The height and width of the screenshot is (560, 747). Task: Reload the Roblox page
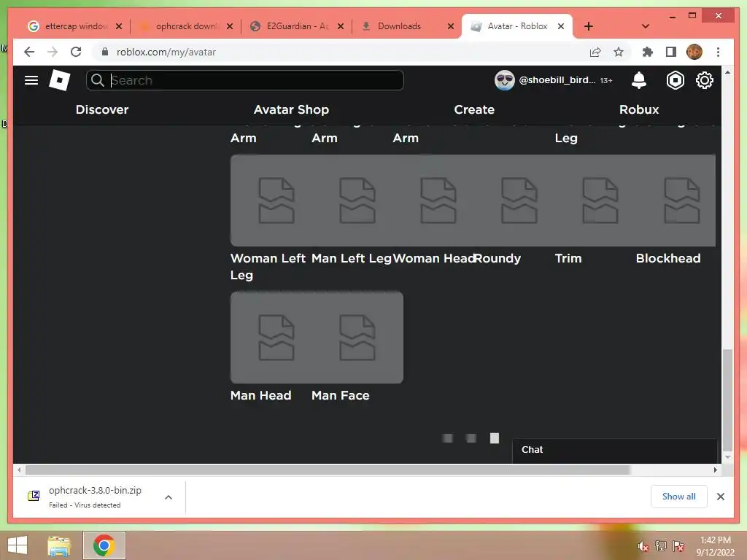tap(76, 52)
